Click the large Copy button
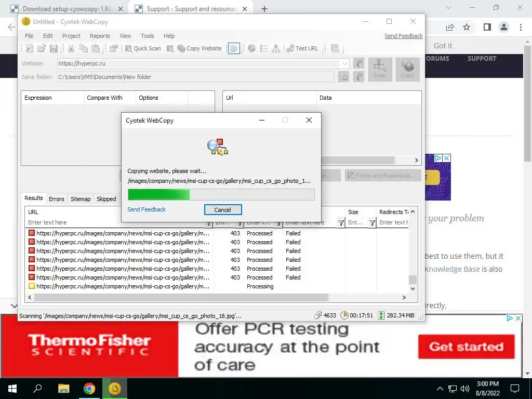This screenshot has height=399, width=532. click(407, 69)
